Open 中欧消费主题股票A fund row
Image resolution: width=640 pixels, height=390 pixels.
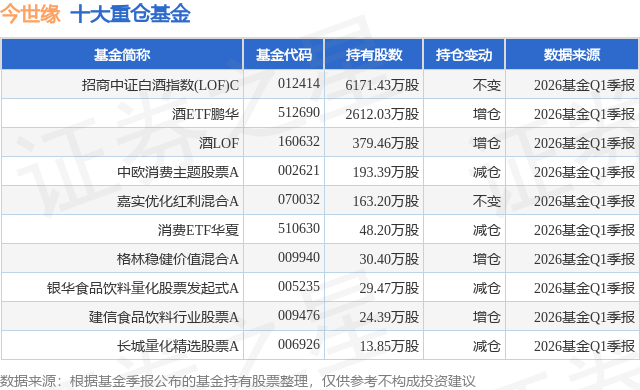178,172
